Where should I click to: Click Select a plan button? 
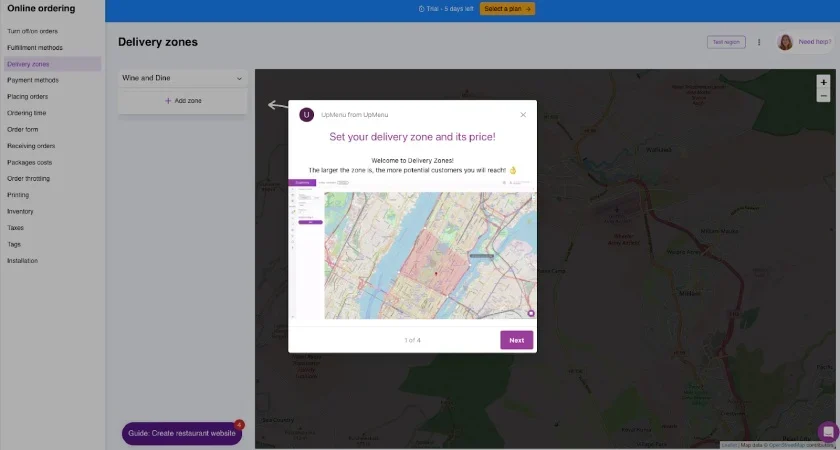tap(507, 9)
